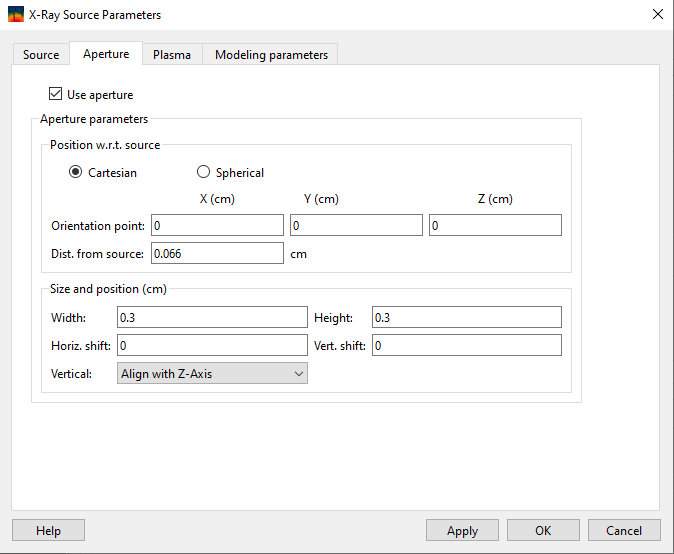Screen dimensions: 674x554
Task: Click the Orientation point X field
Action: pos(217,226)
